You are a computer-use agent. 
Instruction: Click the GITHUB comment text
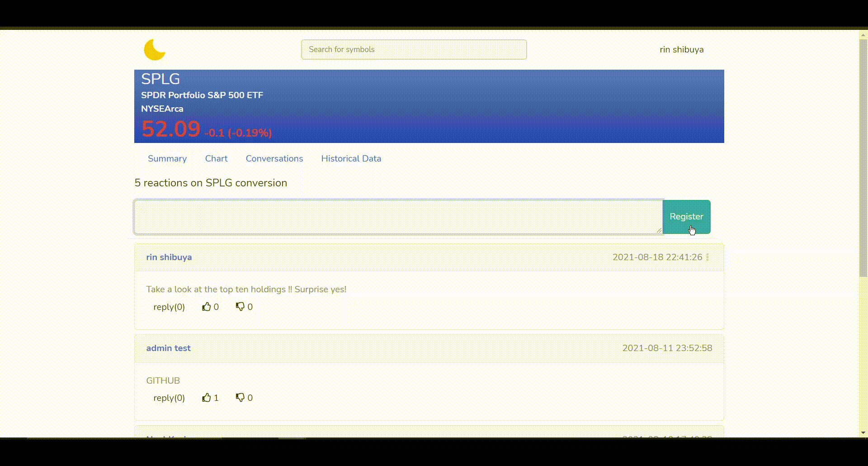(163, 380)
